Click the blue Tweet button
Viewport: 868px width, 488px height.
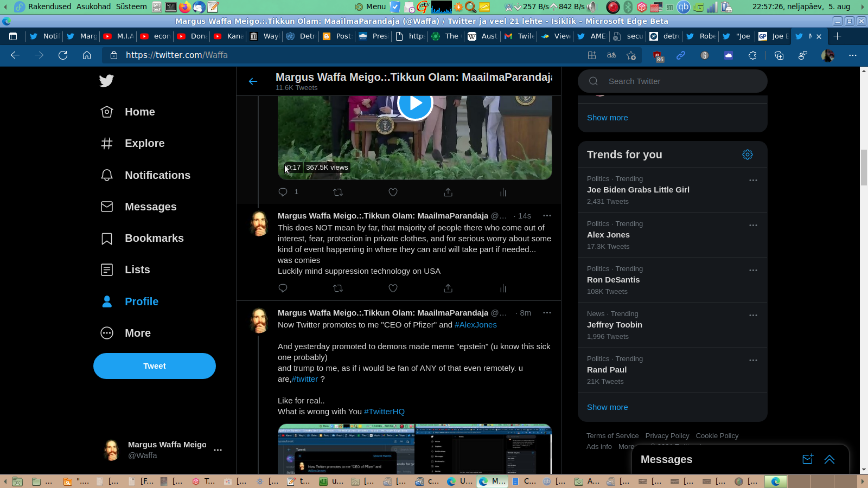tap(155, 366)
